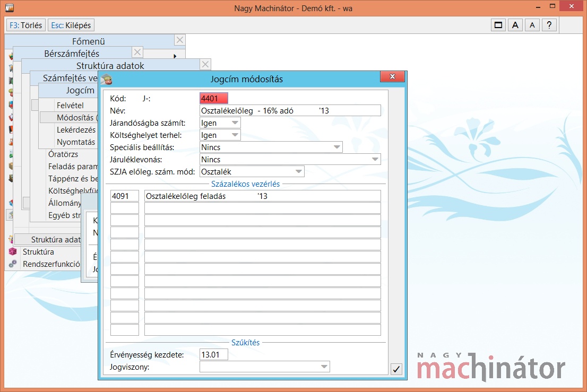Close the Jogcím módosítás dialog
Image resolution: width=587 pixels, height=392 pixels.
392,76
